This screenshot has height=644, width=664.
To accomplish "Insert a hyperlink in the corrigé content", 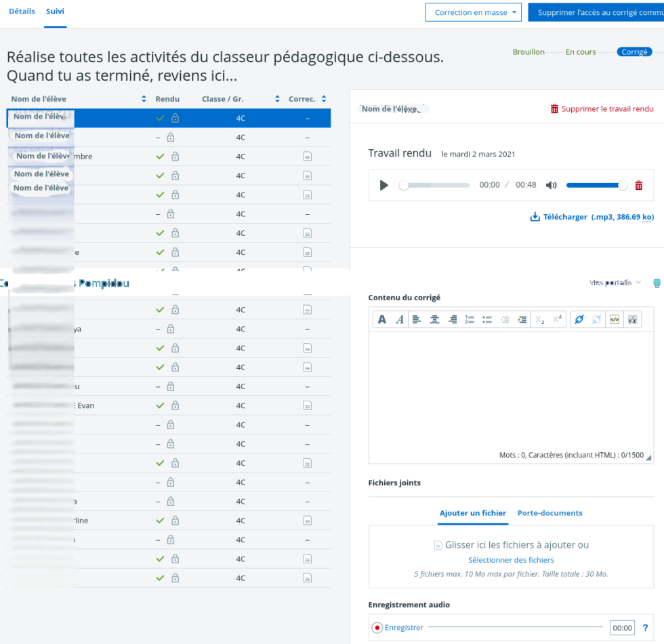I will pyautogui.click(x=580, y=319).
